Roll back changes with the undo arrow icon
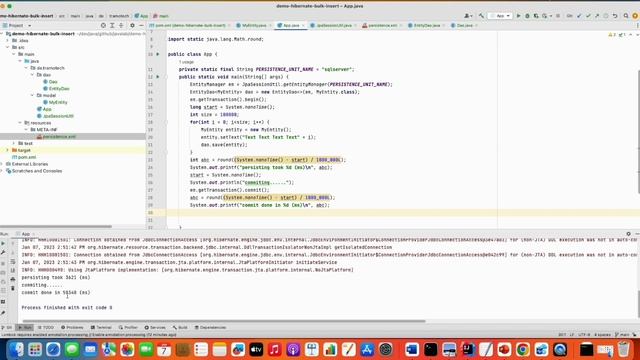Viewport: 640px width, 360px height. [615, 16]
